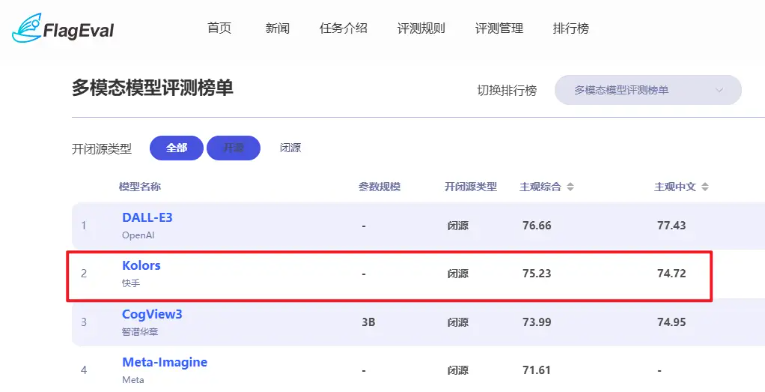Image resolution: width=765 pixels, height=392 pixels.
Task: Open the 排行榜 nav item
Action: tap(570, 28)
